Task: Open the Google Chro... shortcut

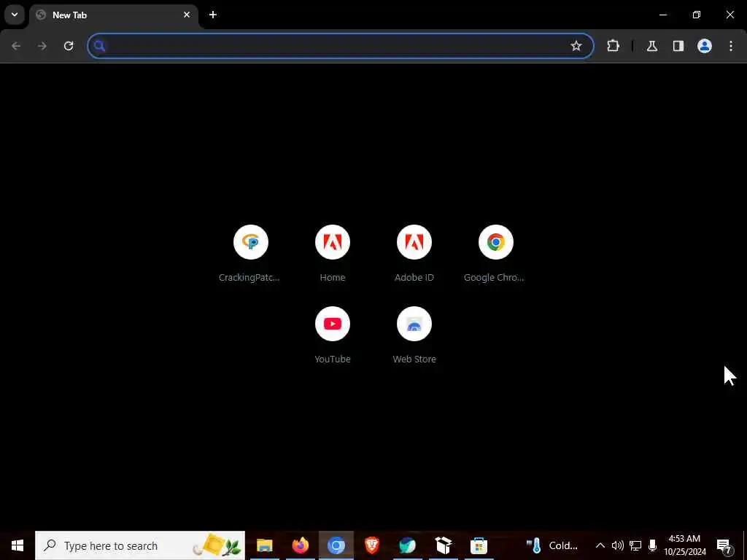Action: 495,254
